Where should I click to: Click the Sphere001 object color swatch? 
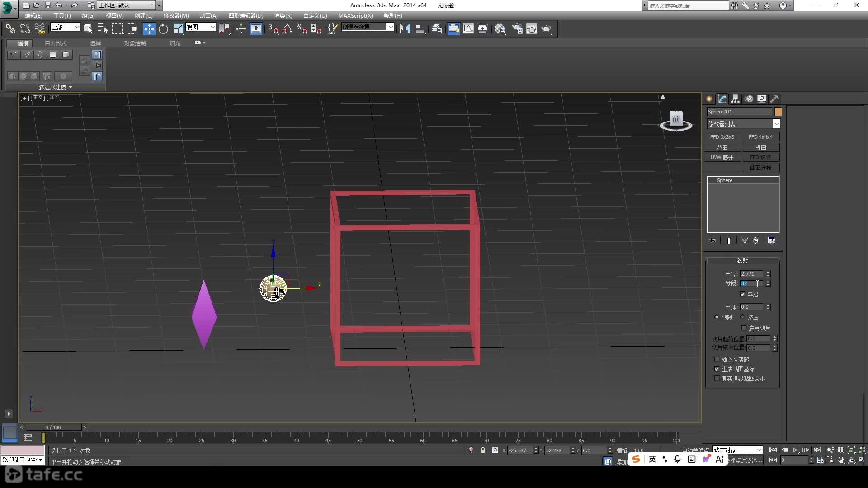click(778, 112)
